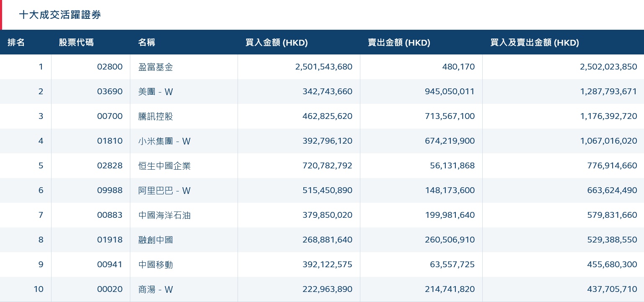Click total turnover 776,914,660

[613, 166]
